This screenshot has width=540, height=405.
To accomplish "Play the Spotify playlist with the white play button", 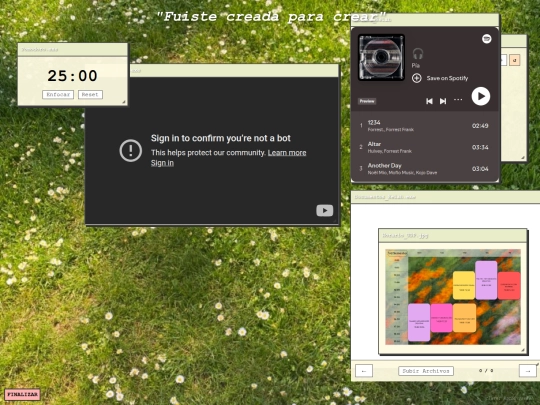I will coord(480,96).
